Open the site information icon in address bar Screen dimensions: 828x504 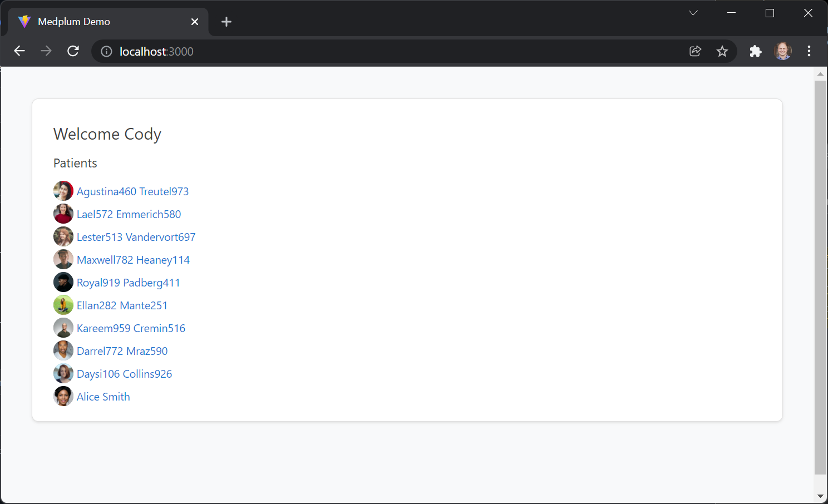tap(106, 51)
